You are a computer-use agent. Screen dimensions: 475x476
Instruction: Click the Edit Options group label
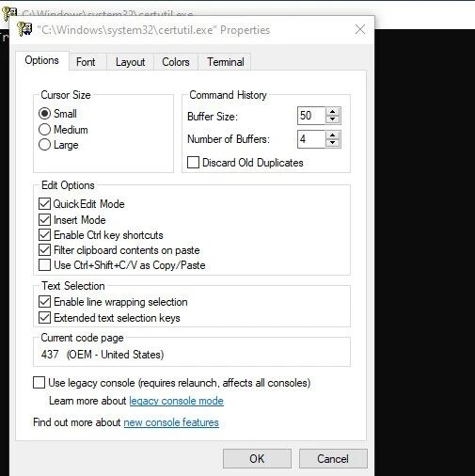(68, 185)
